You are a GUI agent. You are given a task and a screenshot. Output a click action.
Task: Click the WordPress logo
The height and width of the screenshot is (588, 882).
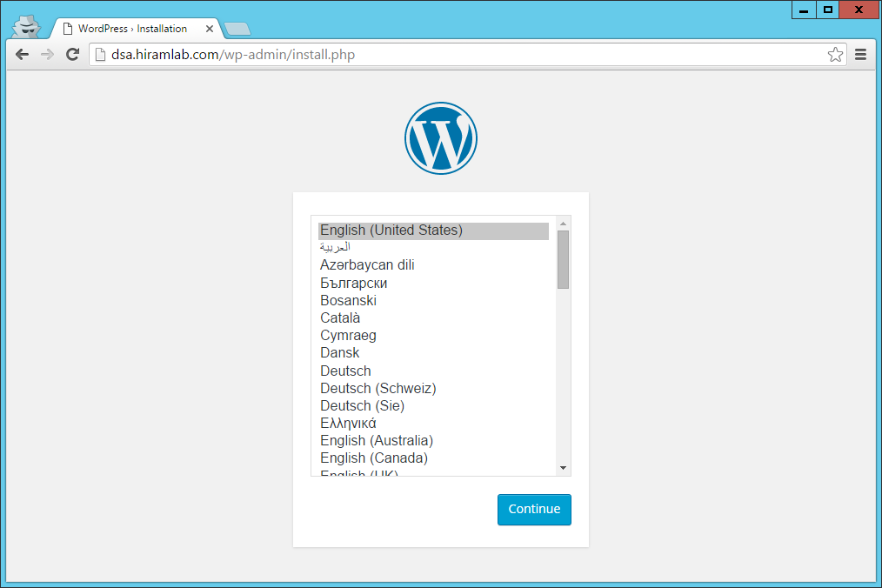[x=441, y=138]
